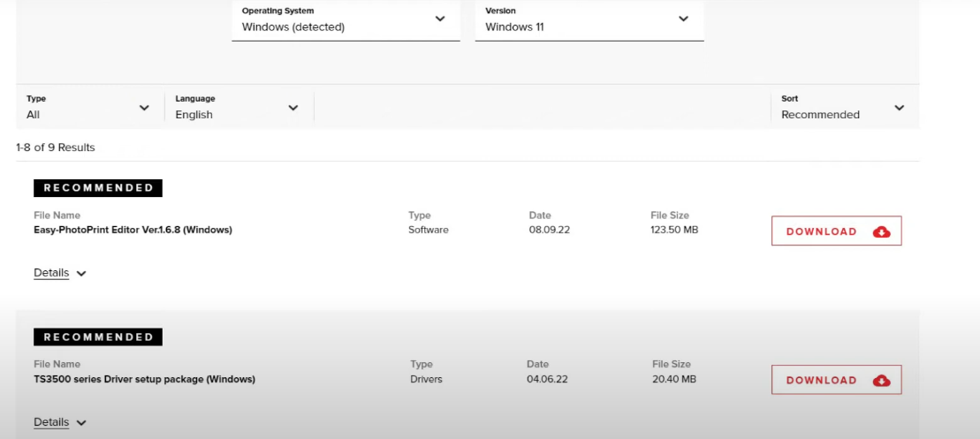The width and height of the screenshot is (980, 439).
Task: Download Easy-PhotoPrint Editor Ver.1.6.8
Action: click(836, 231)
